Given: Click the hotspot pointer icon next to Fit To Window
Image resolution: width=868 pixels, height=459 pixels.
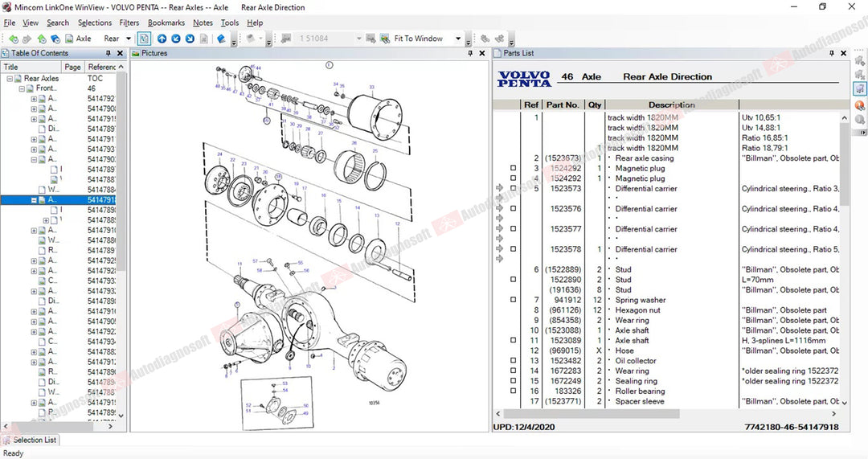Looking at the screenshot, I should pyautogui.click(x=385, y=39).
